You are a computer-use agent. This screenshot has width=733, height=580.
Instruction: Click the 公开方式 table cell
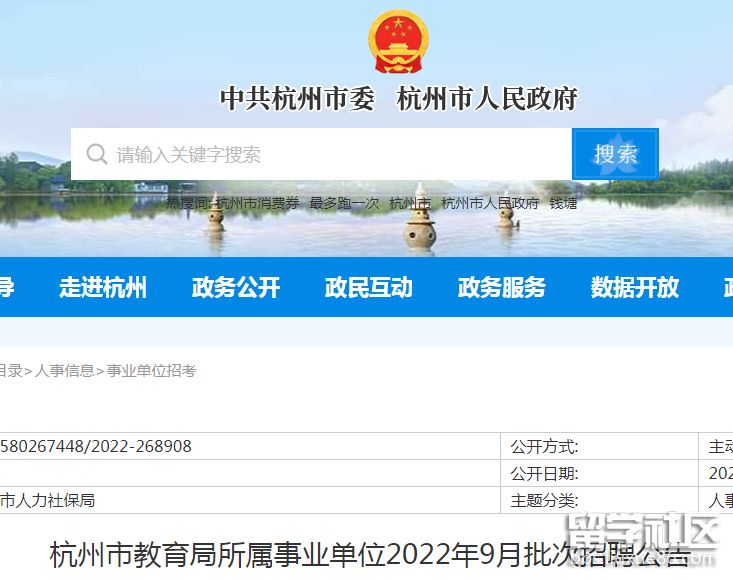coord(545,447)
